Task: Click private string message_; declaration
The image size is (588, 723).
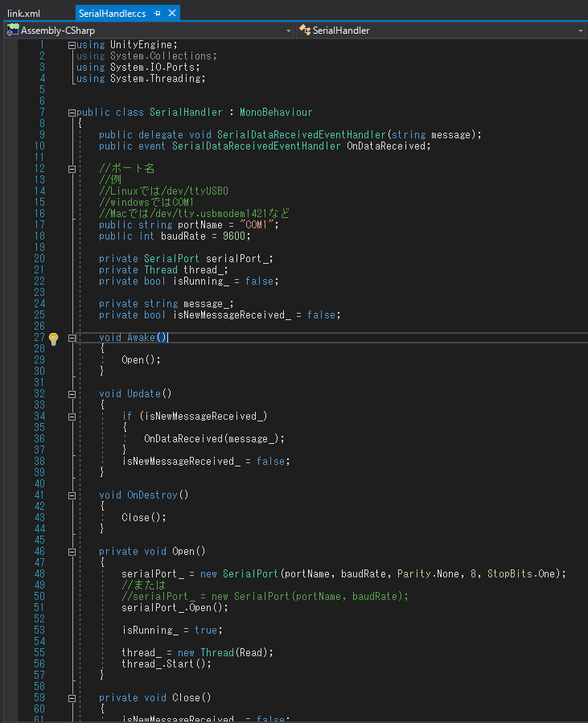Action: point(167,303)
